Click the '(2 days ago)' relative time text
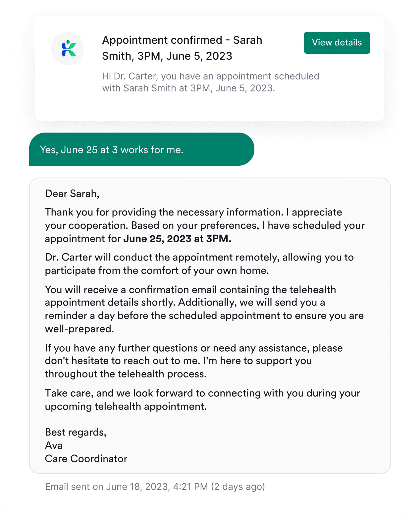Viewport: 420px width, 521px height. [238, 487]
